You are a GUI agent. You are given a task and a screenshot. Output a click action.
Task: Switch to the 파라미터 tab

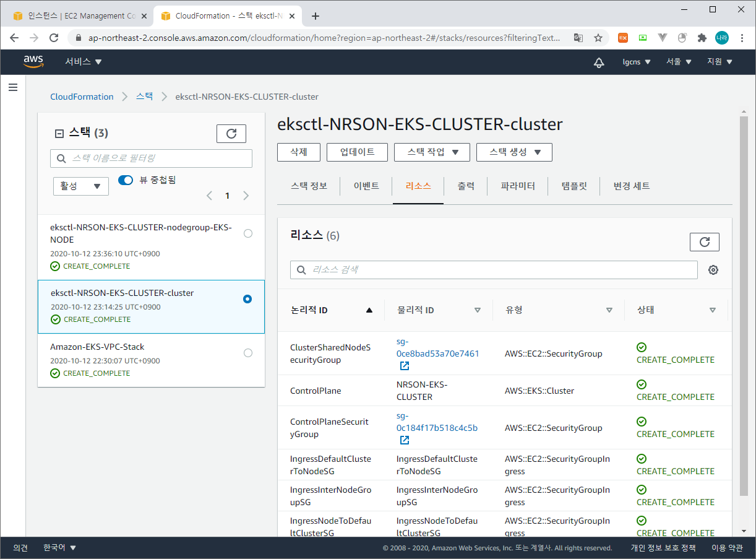pos(518,186)
